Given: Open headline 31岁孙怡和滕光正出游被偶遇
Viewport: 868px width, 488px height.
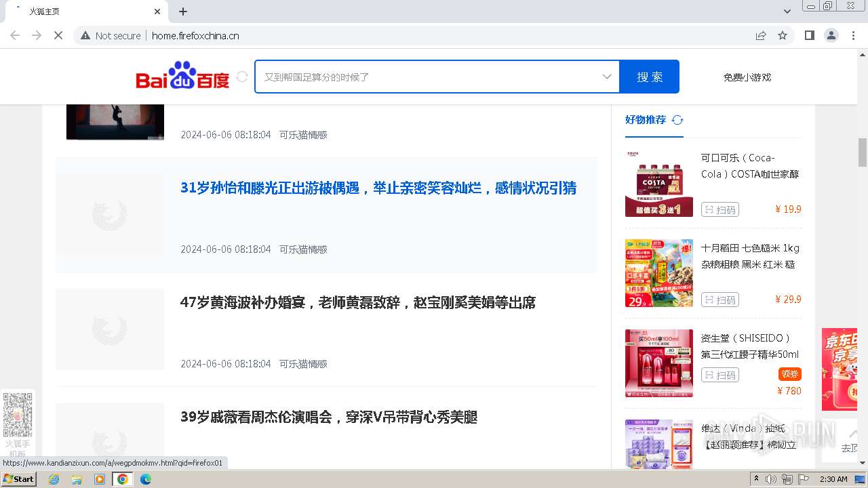Looking at the screenshot, I should [x=378, y=188].
